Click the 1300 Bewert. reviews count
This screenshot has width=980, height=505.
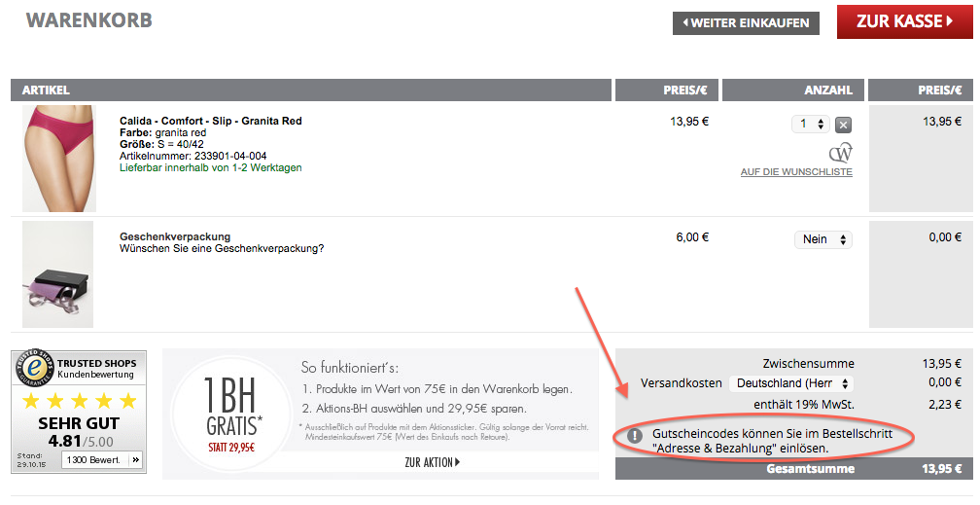click(93, 460)
